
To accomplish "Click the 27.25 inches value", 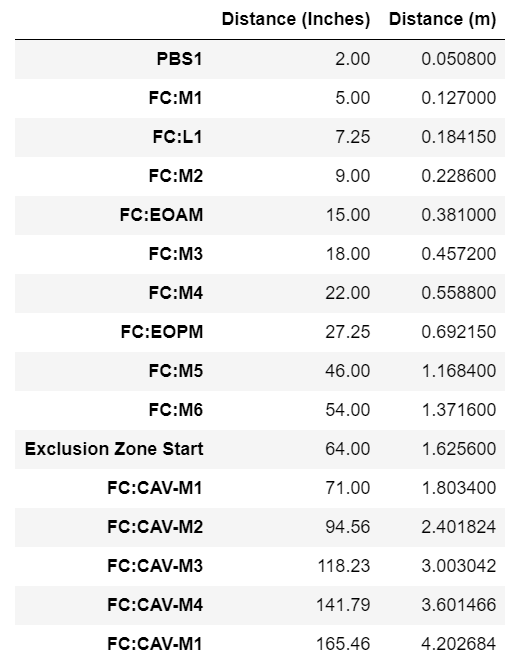I will [348, 332].
